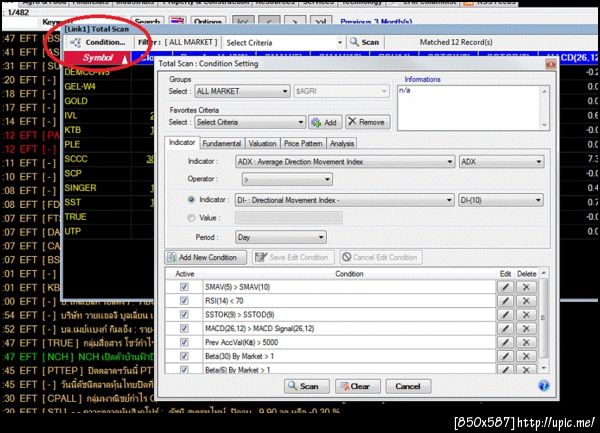Open Favorites Criteria Select Criteria dropdown
The width and height of the screenshot is (600, 433).
(250, 122)
